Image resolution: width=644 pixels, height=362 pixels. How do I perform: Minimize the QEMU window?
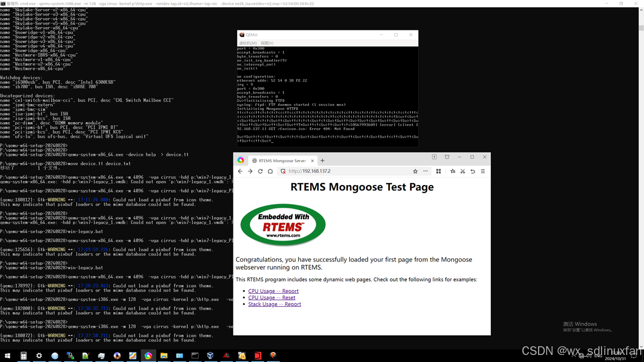[381, 35]
